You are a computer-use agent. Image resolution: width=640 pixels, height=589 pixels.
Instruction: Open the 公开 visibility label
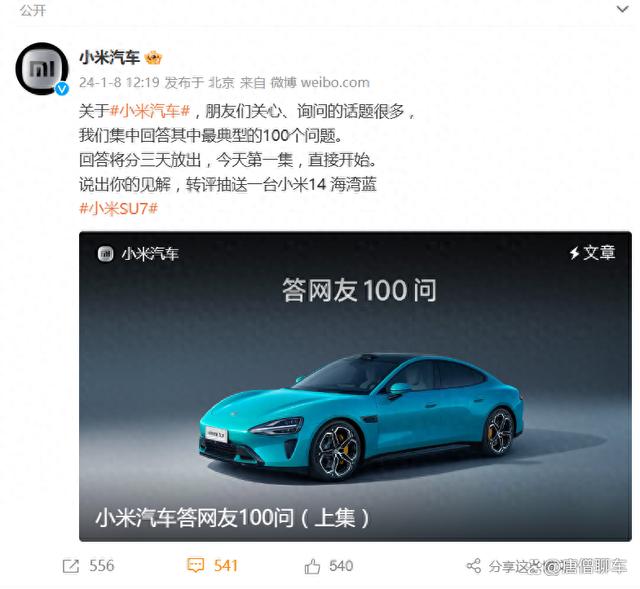[33, 10]
